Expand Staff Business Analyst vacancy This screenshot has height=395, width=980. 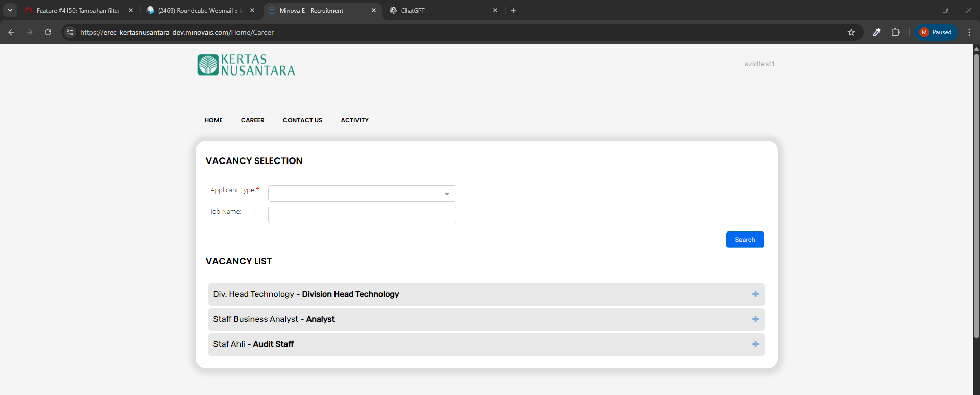pos(755,319)
